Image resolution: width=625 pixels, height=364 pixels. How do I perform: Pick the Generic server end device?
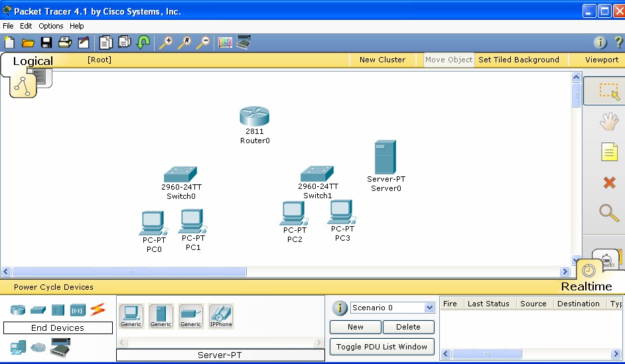click(x=161, y=316)
